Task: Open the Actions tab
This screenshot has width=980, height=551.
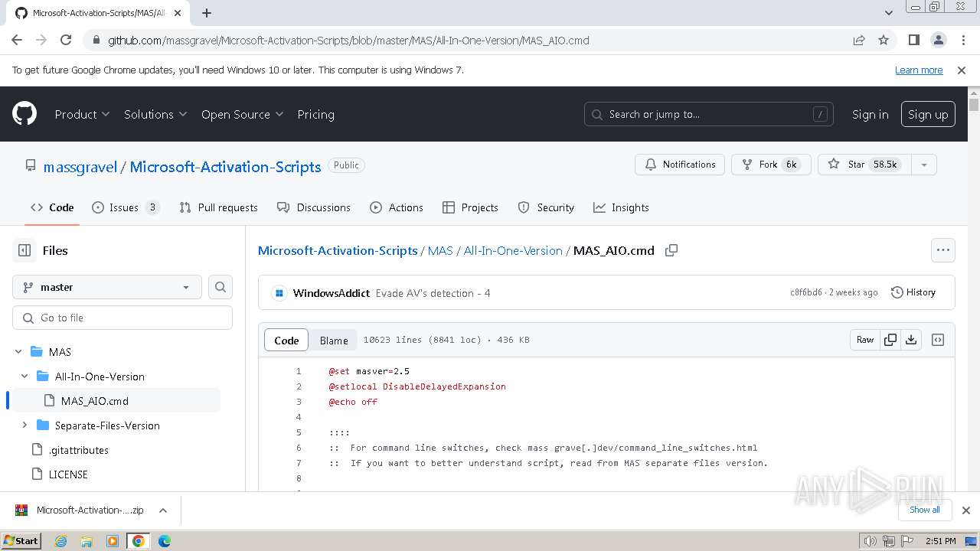Action: [397, 207]
